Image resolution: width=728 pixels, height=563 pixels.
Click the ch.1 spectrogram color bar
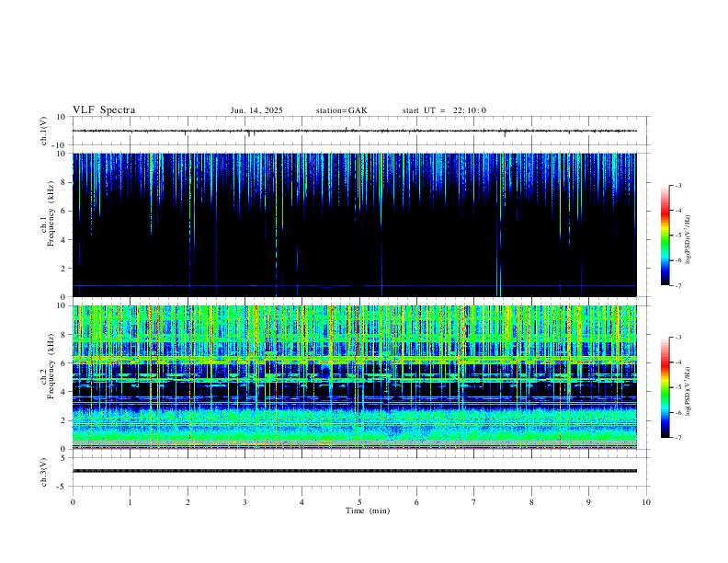(665, 236)
